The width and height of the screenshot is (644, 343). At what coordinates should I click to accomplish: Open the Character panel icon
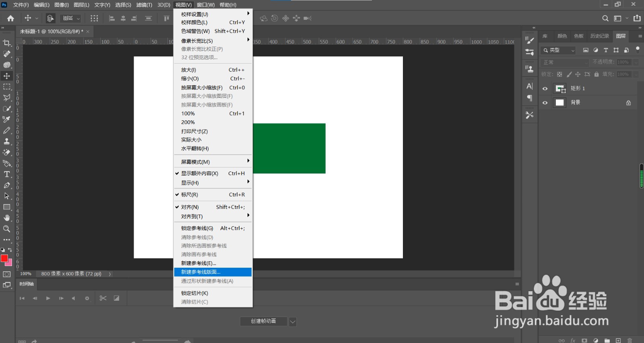530,86
